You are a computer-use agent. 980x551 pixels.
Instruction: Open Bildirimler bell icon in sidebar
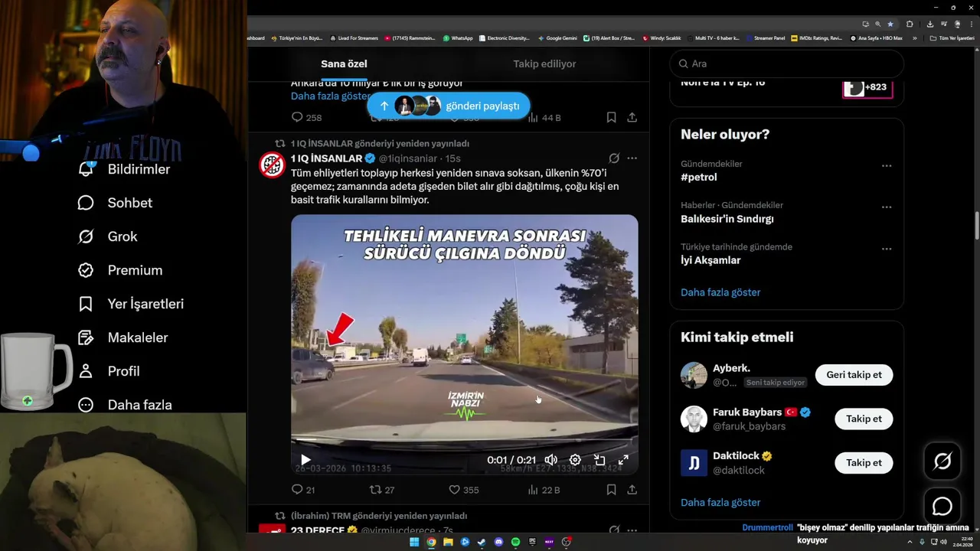click(x=86, y=169)
